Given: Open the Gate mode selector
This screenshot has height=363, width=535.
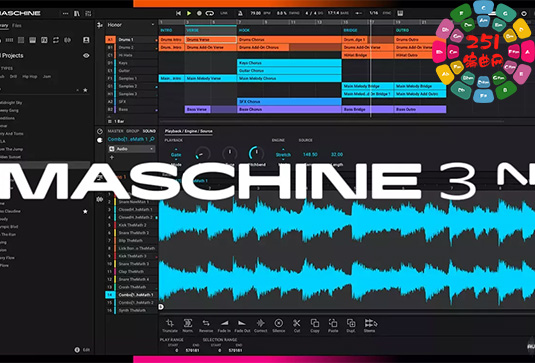Looking at the screenshot, I should (176, 155).
